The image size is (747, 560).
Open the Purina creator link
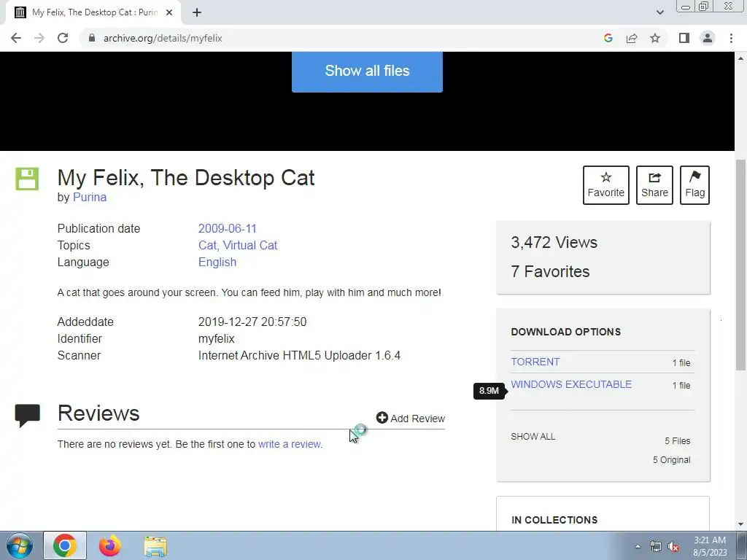pos(90,197)
